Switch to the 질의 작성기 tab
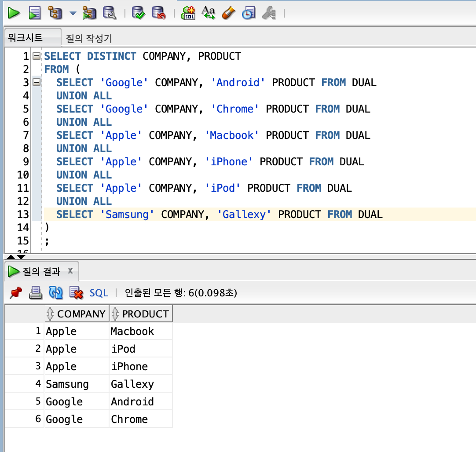 click(88, 39)
